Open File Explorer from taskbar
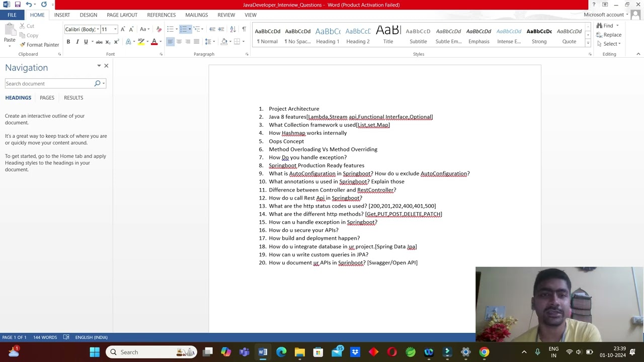The height and width of the screenshot is (362, 644). pos(300,352)
